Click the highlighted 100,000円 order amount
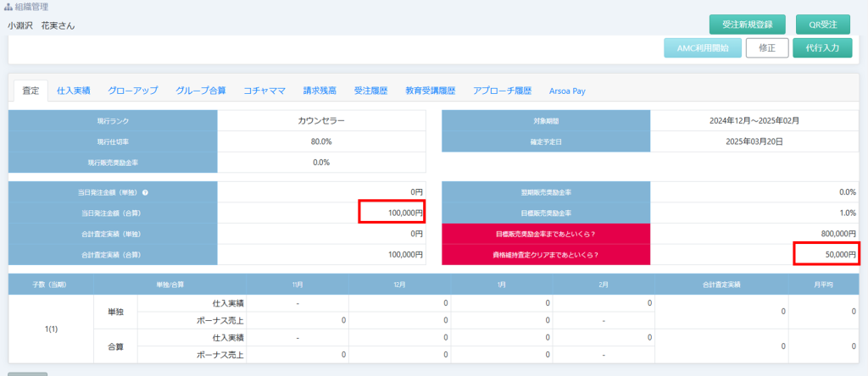 tap(391, 213)
